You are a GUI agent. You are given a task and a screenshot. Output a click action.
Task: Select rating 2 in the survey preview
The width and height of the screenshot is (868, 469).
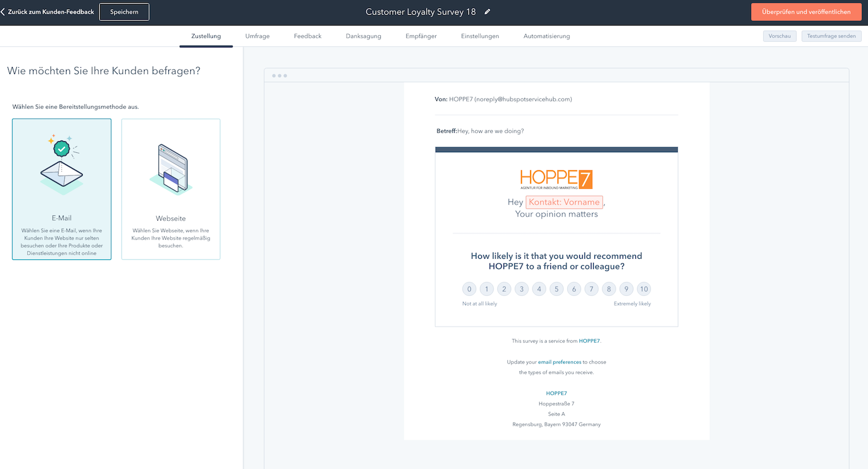[504, 289]
